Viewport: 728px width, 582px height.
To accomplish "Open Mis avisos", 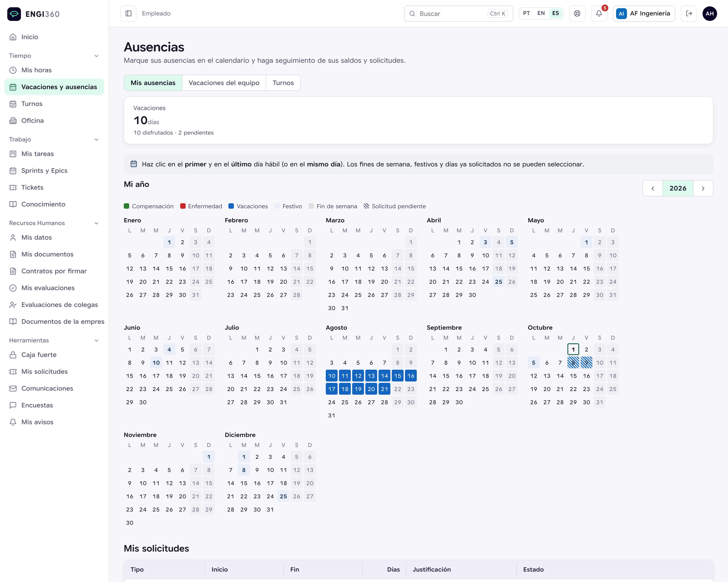I will [x=54, y=422].
